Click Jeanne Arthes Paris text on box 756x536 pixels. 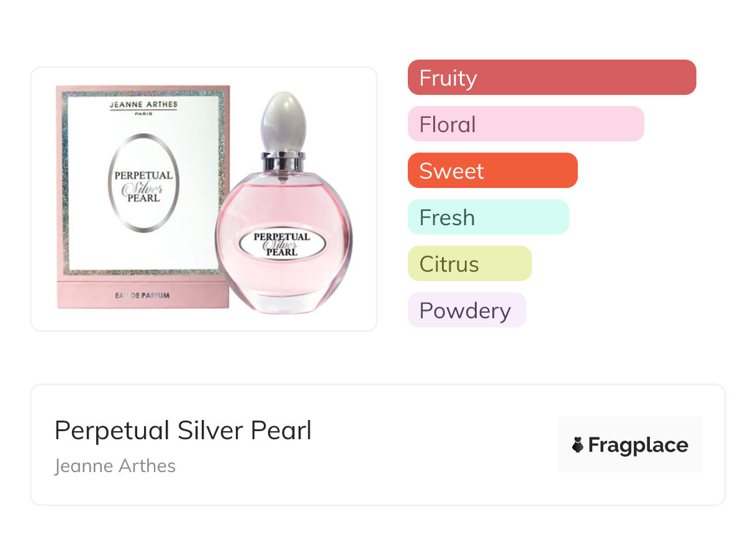143,107
